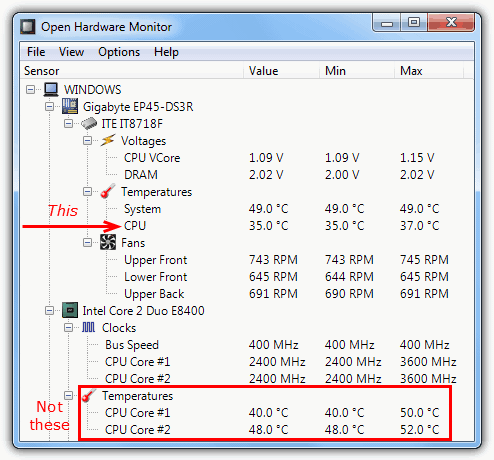Collapse the Fans group

coord(87,242)
